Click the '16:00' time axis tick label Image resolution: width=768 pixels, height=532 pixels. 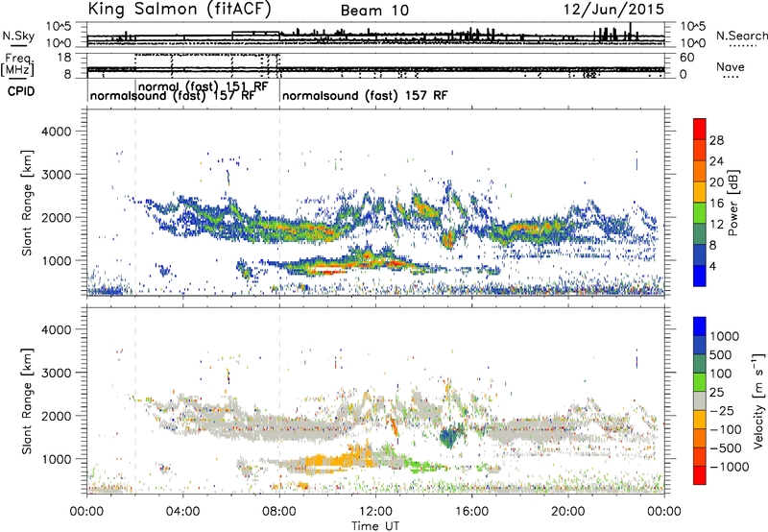click(x=471, y=512)
